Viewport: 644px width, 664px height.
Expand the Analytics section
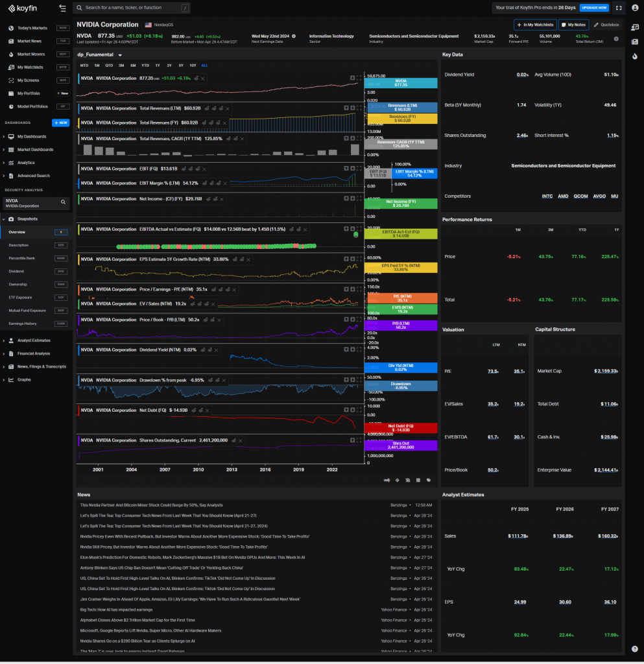point(5,163)
